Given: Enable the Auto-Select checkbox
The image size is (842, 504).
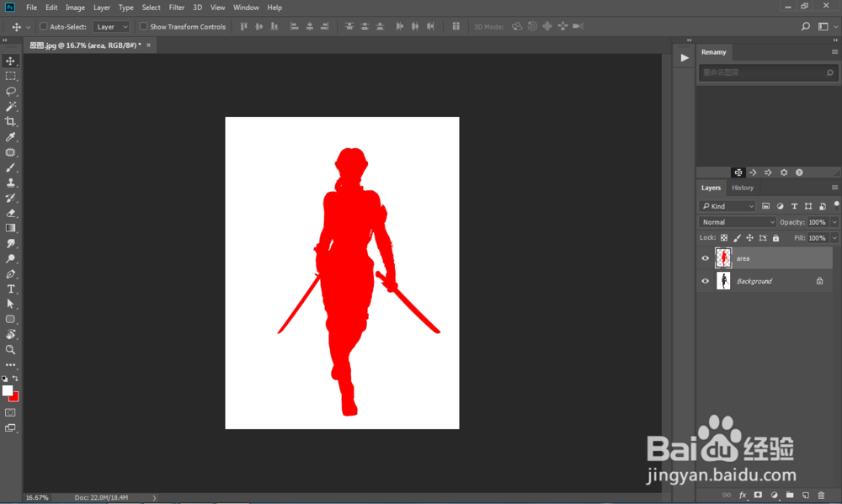Looking at the screenshot, I should click(44, 27).
